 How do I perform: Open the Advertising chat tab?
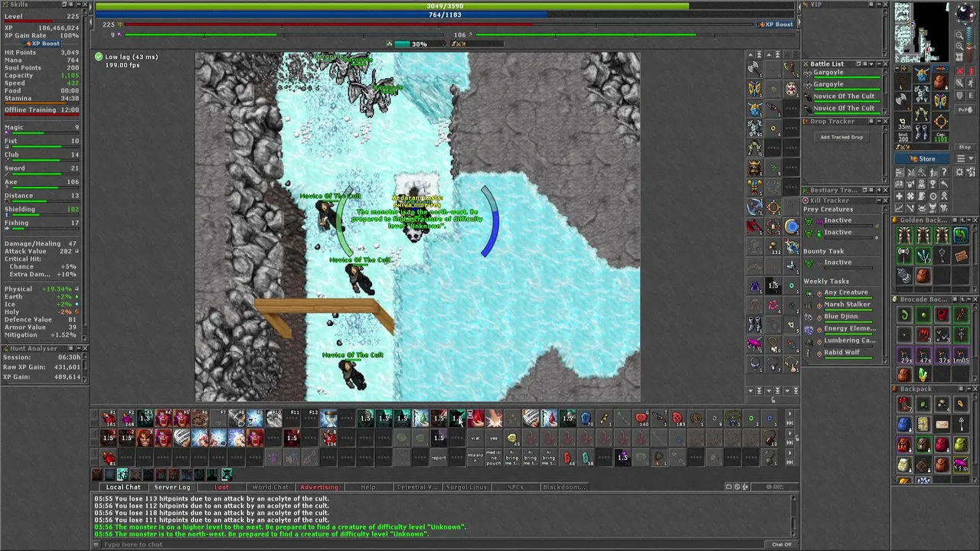[x=318, y=487]
